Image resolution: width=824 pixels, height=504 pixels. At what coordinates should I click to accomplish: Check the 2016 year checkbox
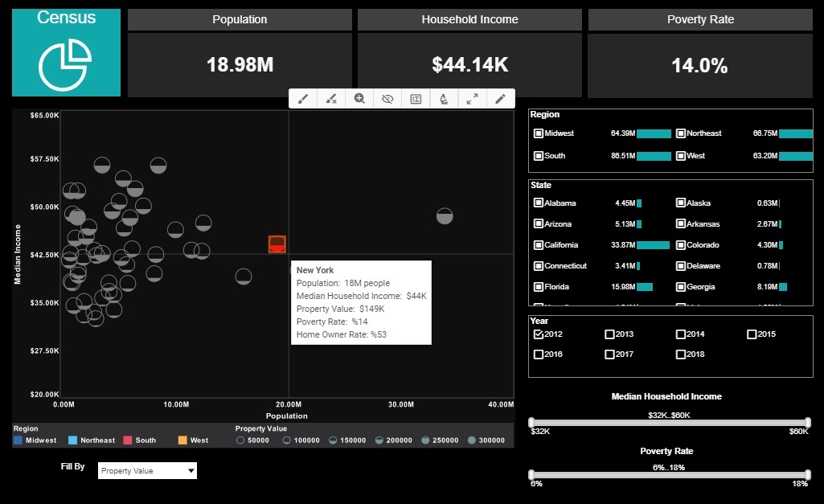coord(538,354)
